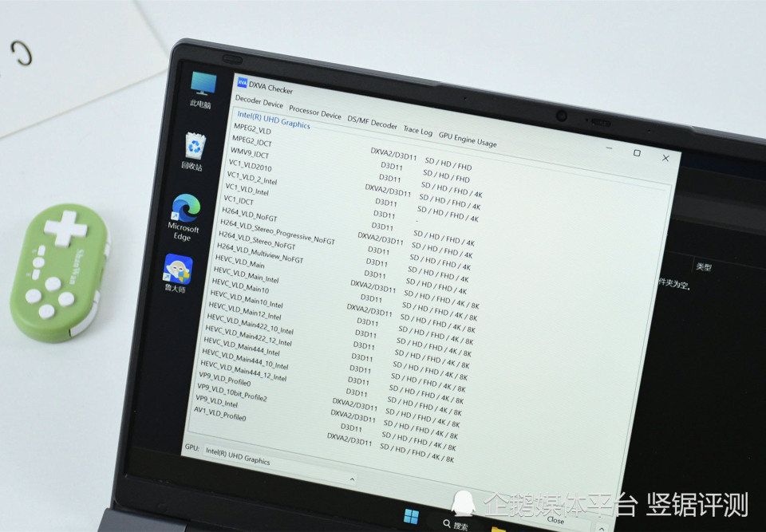766x532 pixels.
Task: Click the DXVA Checker title bar icon
Action: point(242,83)
